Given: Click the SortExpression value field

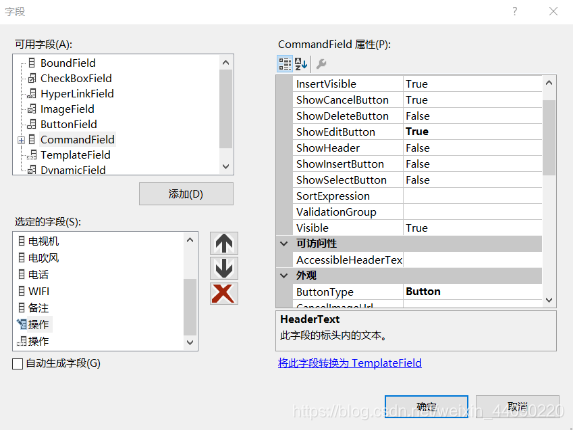Looking at the screenshot, I should (x=472, y=196).
